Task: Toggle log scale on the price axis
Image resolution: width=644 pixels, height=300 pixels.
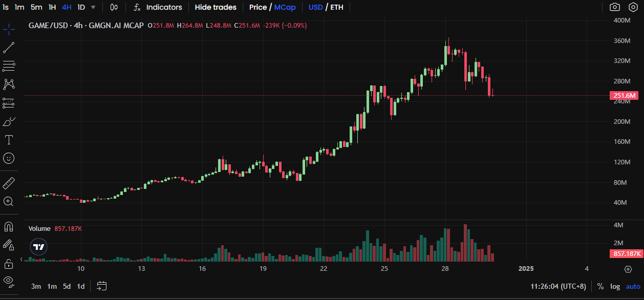Action: point(615,286)
